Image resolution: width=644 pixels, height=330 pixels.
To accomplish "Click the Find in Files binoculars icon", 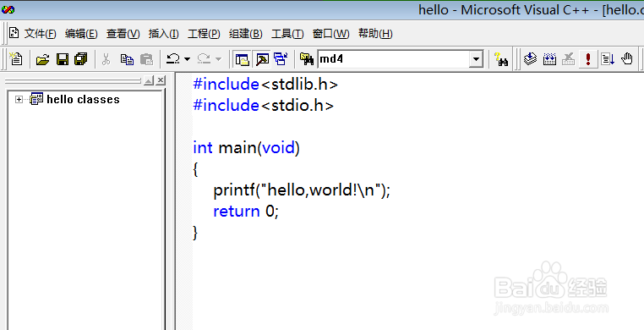I will click(307, 59).
